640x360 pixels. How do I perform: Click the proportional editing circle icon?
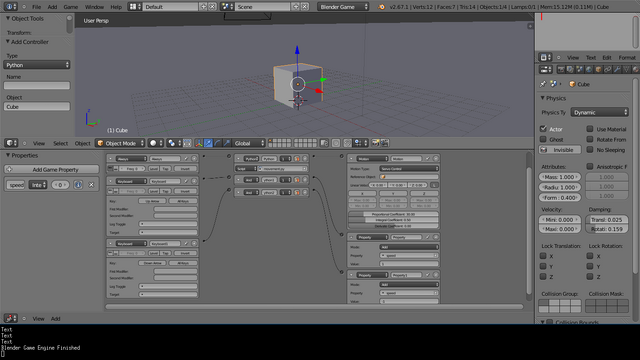336,143
